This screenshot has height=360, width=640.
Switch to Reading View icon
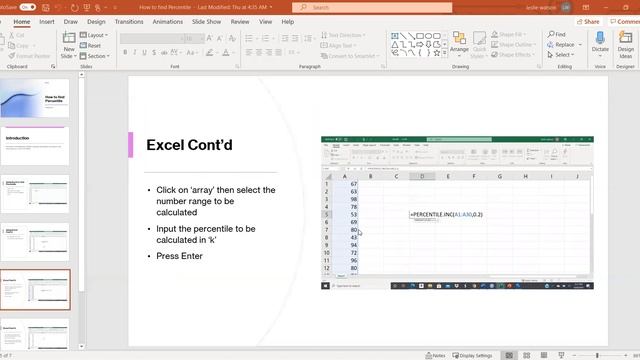(544, 356)
